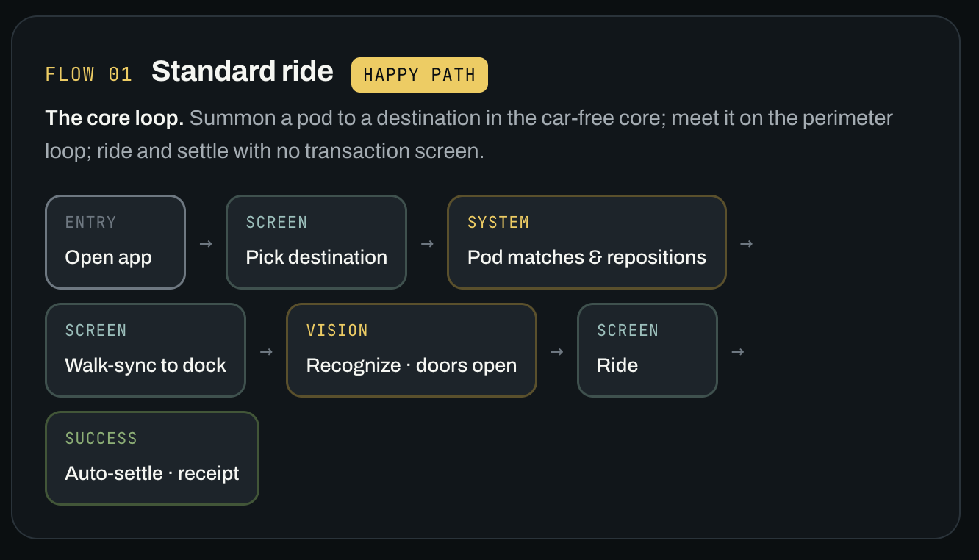Click the HAPPY PATH badge
This screenshot has height=560, width=979.
pyautogui.click(x=420, y=75)
